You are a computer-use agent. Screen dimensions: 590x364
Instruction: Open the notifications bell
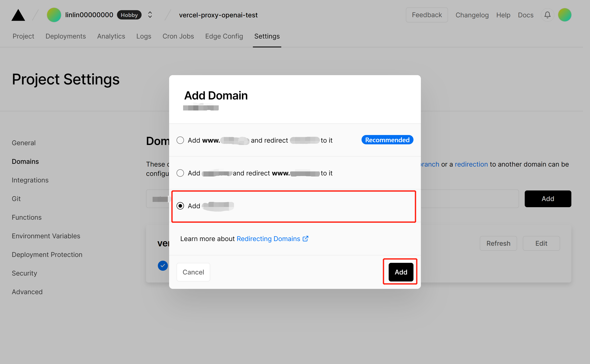click(547, 15)
